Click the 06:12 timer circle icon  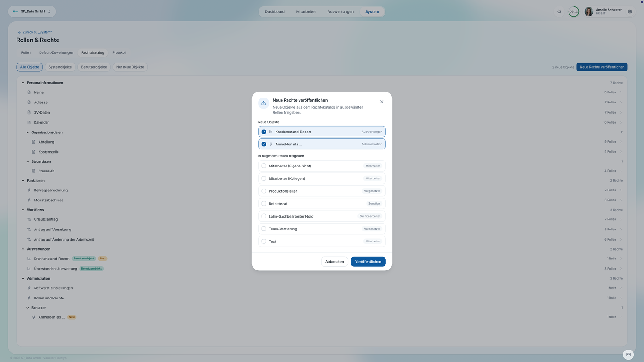tap(574, 11)
